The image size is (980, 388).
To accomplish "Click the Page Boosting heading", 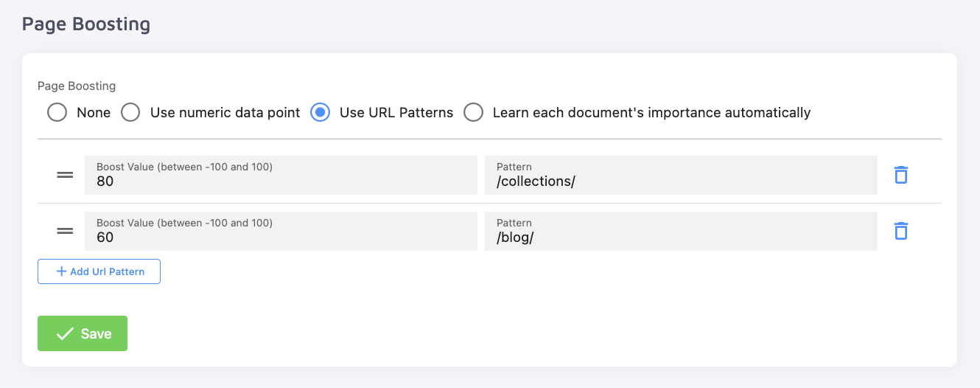I will (85, 24).
